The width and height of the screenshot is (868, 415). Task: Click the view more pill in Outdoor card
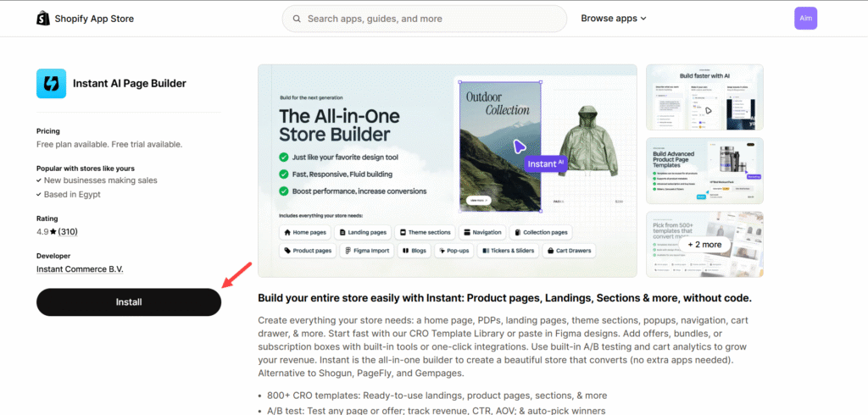[x=478, y=201]
